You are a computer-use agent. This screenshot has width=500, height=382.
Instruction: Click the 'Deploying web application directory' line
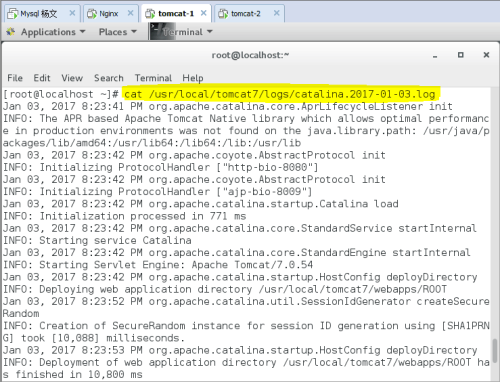pos(225,289)
